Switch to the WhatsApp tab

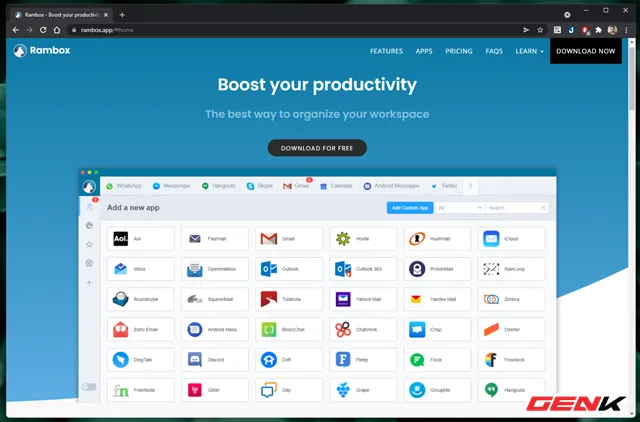point(124,186)
